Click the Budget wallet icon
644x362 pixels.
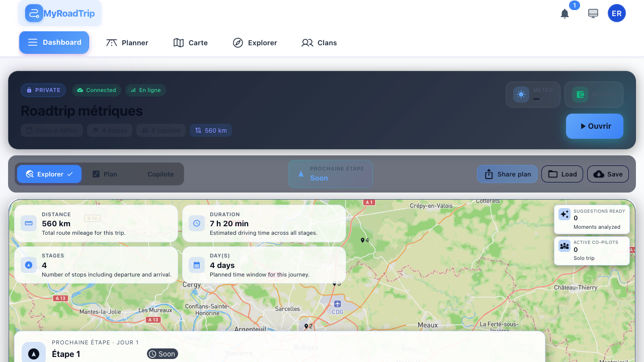click(x=580, y=95)
